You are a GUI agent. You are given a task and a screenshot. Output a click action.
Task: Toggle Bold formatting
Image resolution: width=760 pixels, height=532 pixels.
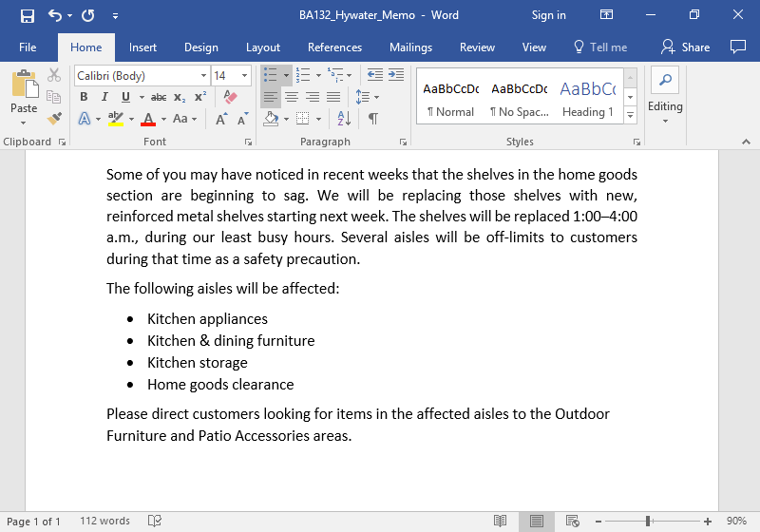pyautogui.click(x=84, y=97)
